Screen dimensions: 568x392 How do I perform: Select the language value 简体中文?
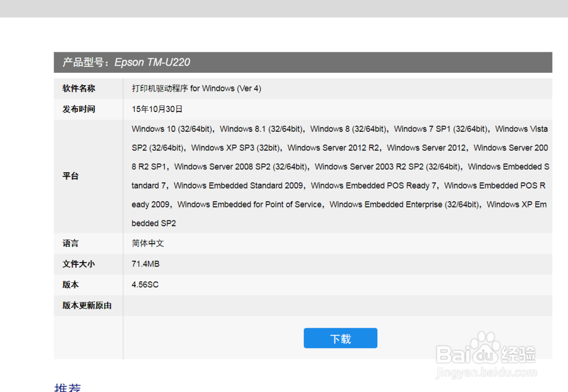148,243
